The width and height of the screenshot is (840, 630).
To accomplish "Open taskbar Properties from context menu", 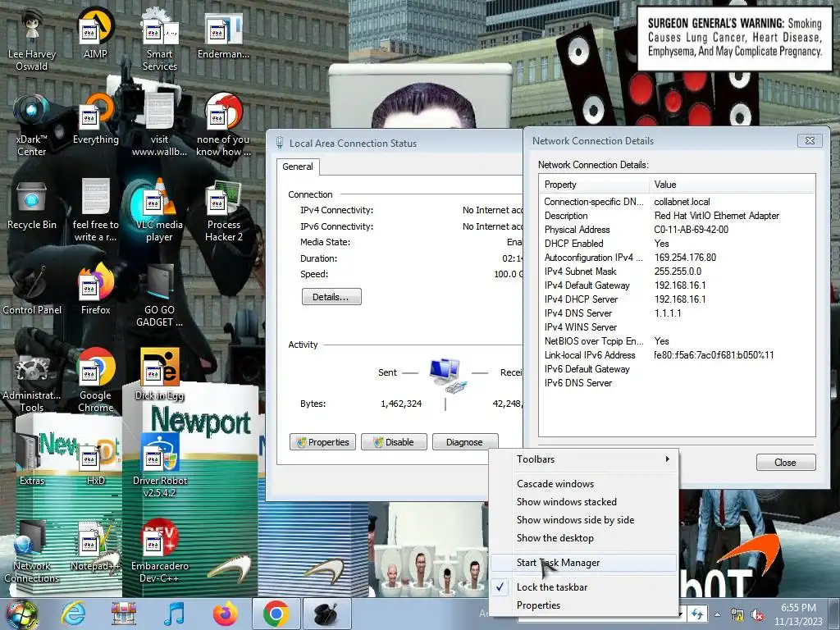I will click(x=583, y=605).
